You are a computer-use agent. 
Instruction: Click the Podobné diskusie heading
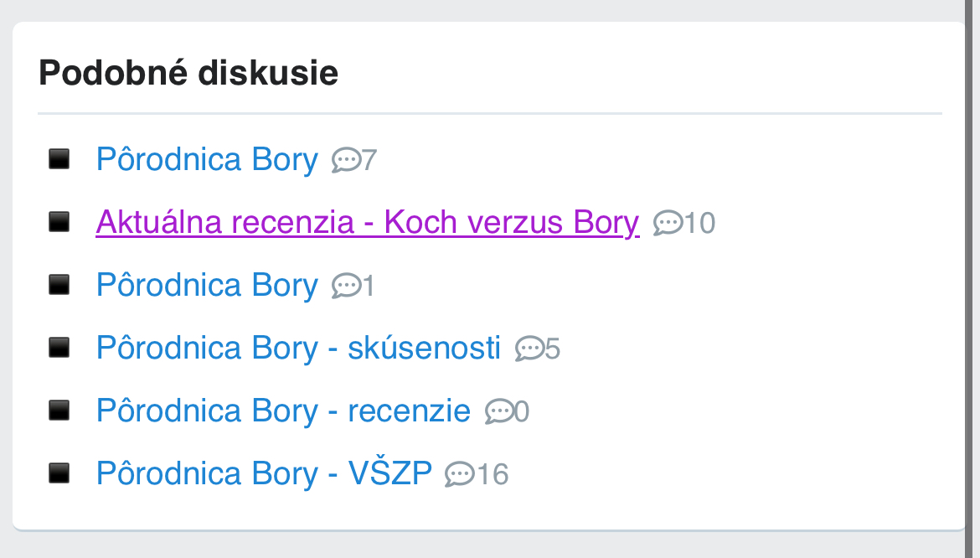tap(188, 73)
